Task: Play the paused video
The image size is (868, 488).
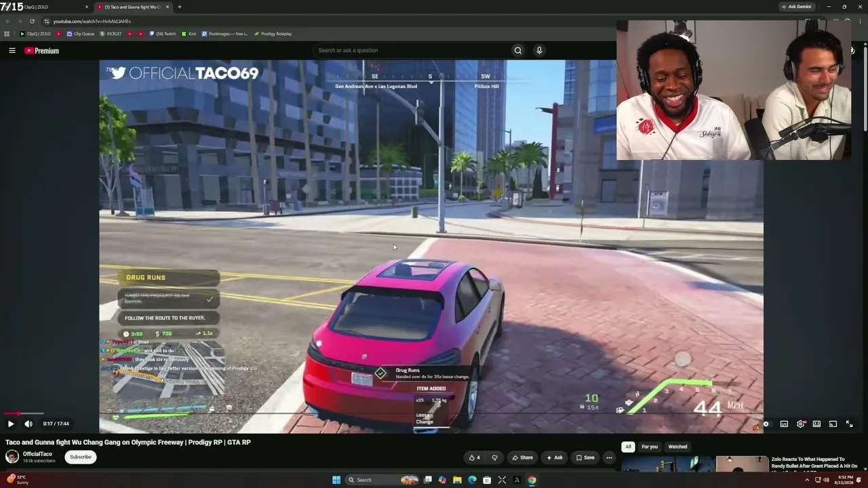Action: point(11,424)
